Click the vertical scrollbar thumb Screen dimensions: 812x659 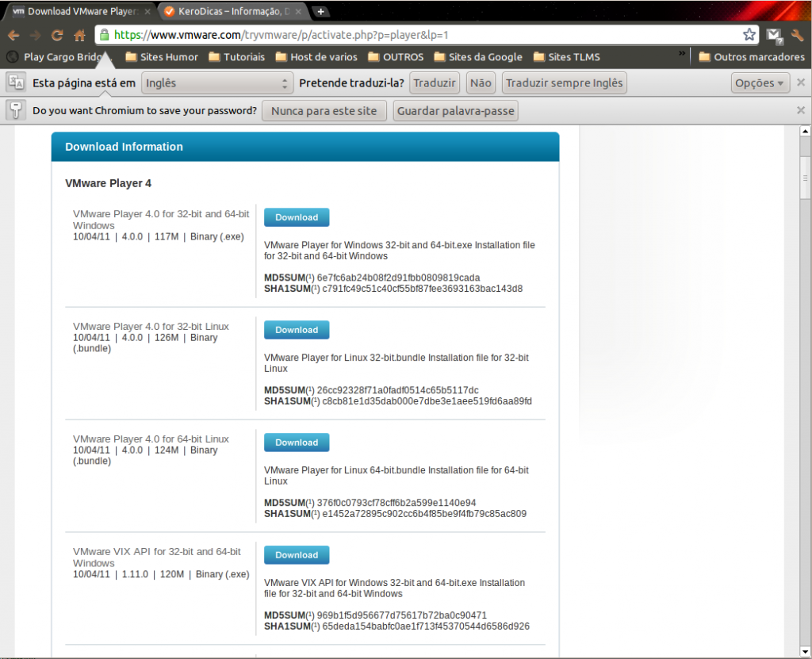tap(806, 178)
